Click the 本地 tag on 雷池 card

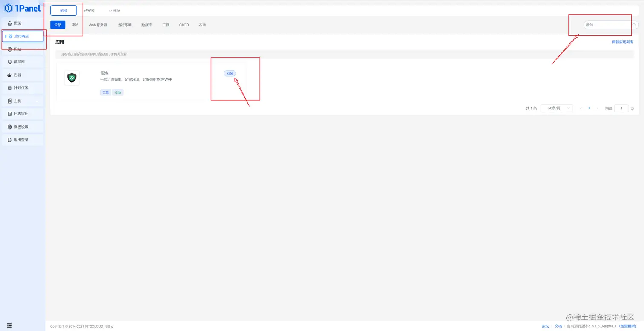point(118,92)
